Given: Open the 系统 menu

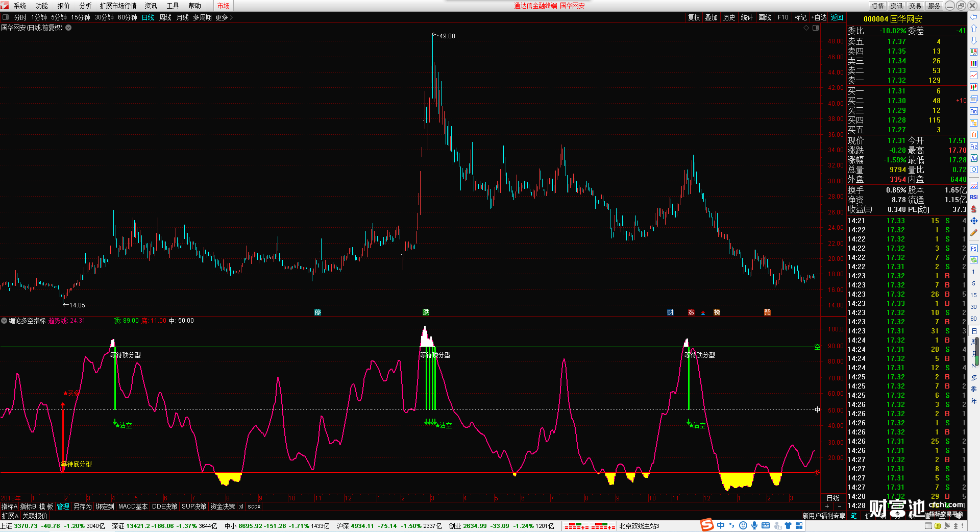Looking at the screenshot, I should coord(20,6).
